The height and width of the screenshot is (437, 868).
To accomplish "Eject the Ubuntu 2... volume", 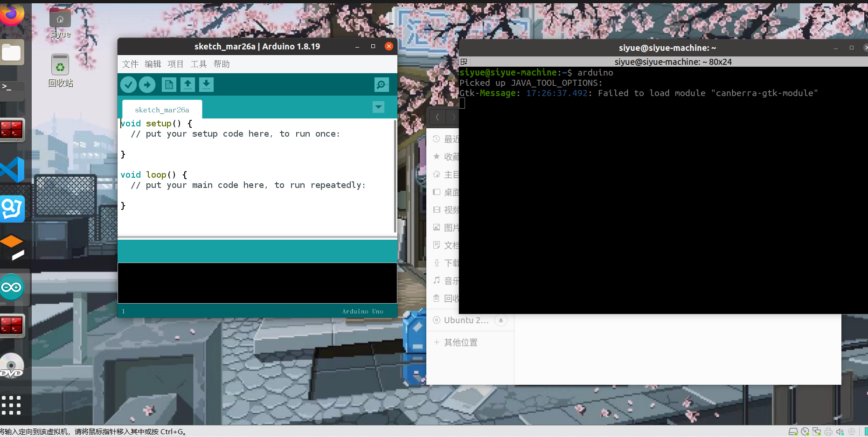I will (501, 320).
